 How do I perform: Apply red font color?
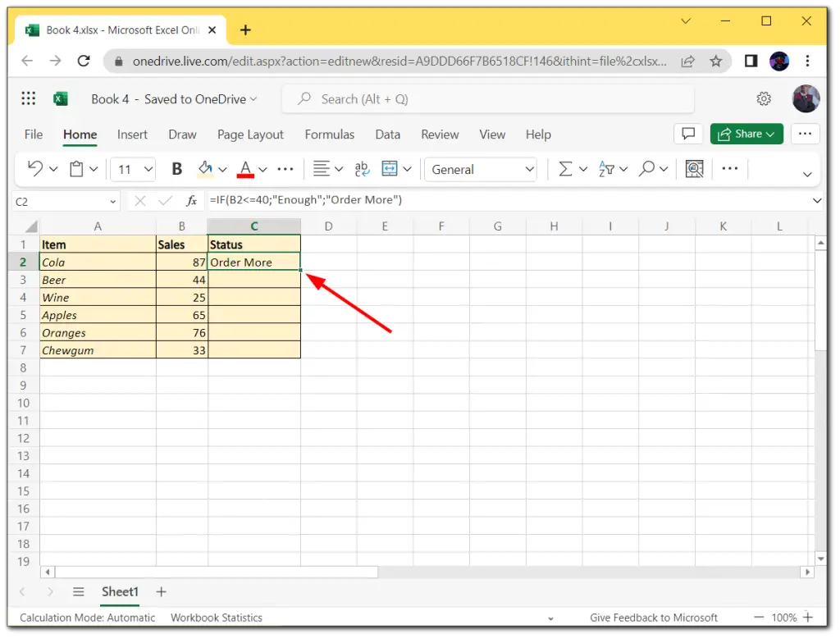[x=246, y=169]
